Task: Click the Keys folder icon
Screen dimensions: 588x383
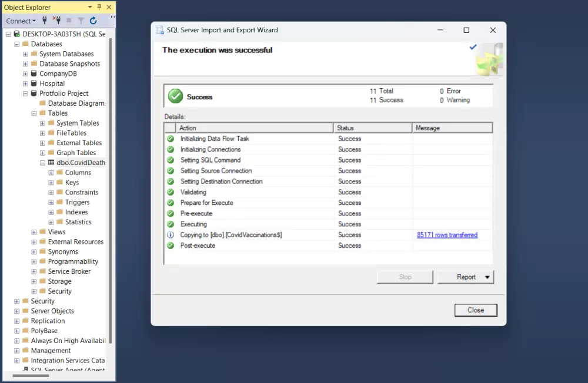Action: [x=59, y=182]
